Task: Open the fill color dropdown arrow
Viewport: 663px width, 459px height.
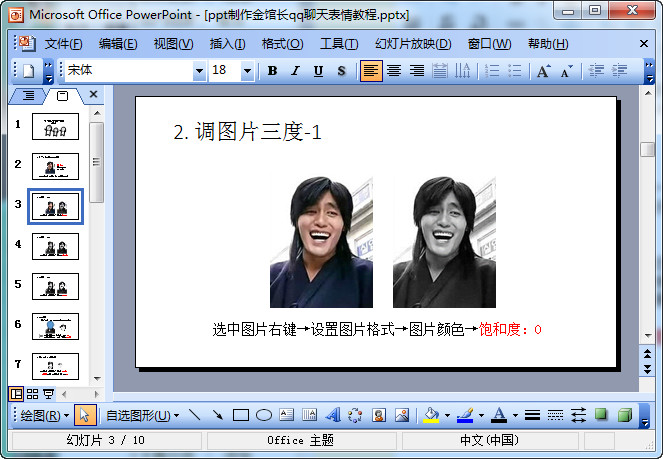Action: [447, 415]
